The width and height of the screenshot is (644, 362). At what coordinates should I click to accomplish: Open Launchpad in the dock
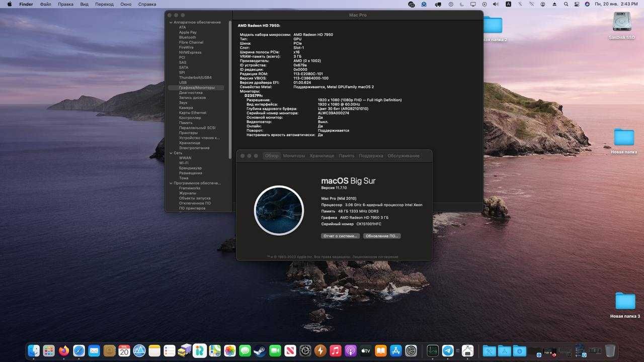49,350
